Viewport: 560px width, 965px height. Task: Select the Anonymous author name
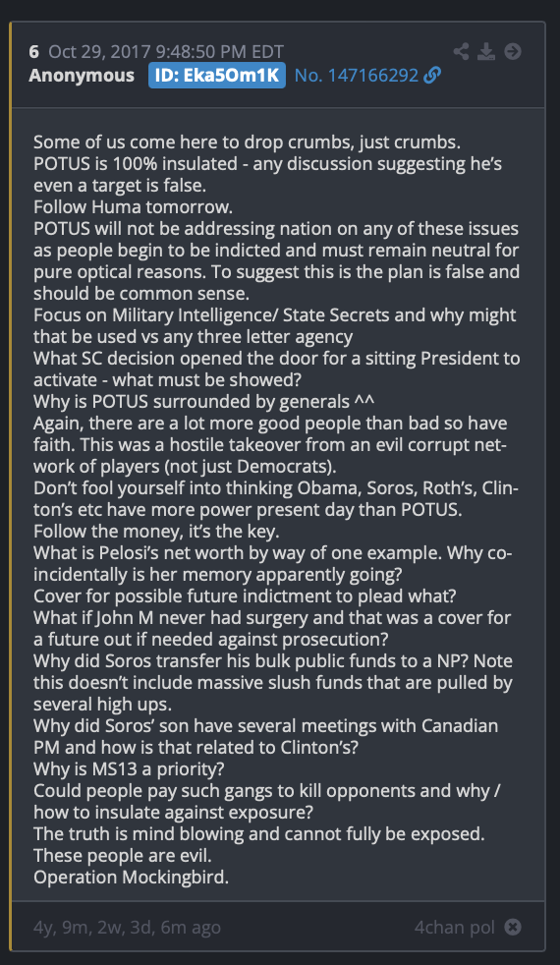click(82, 75)
